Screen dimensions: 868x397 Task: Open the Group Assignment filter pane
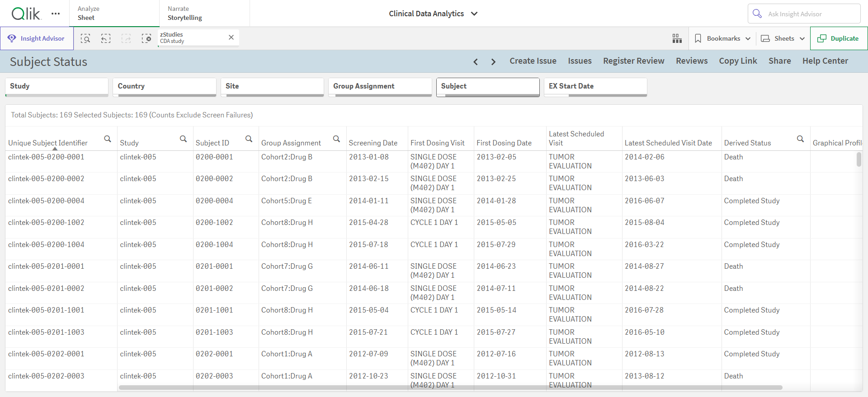[380, 87]
